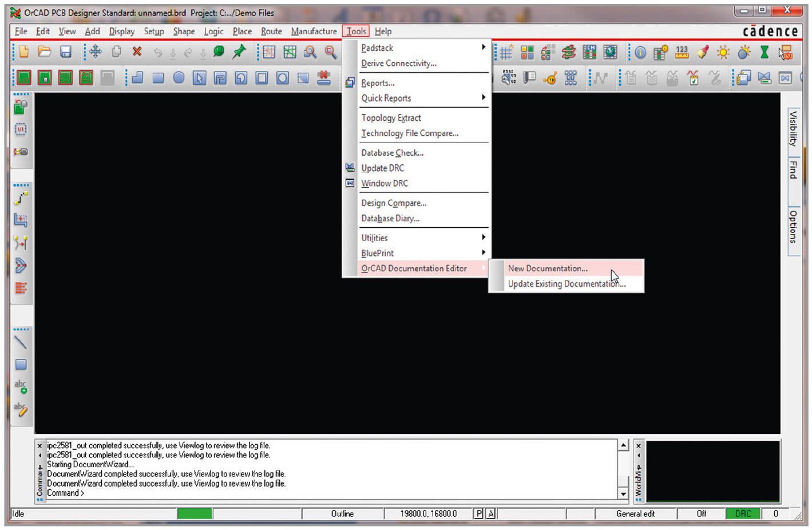Click the stacked layers cross-section icon

pyautogui.click(x=568, y=53)
